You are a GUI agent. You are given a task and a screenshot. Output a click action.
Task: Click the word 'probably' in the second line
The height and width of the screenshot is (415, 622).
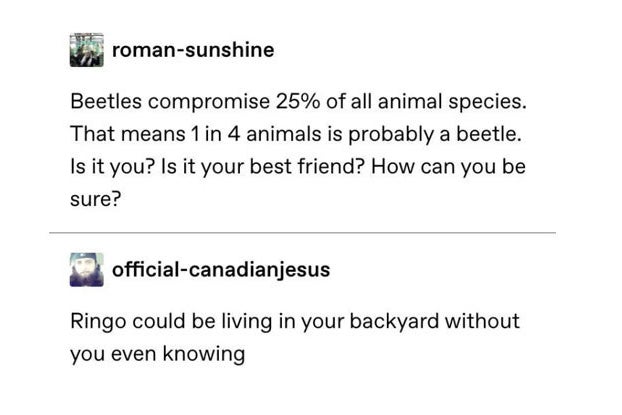coord(391,134)
